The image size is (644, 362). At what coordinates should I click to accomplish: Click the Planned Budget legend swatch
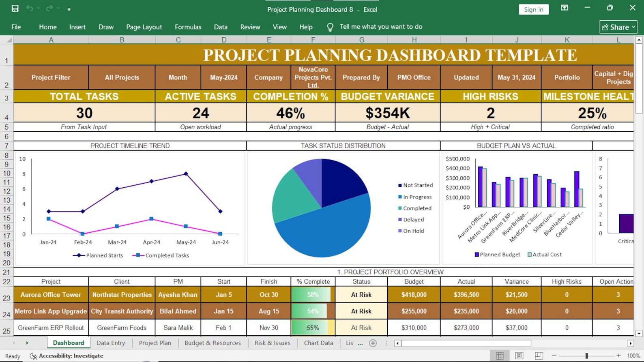coord(477,255)
